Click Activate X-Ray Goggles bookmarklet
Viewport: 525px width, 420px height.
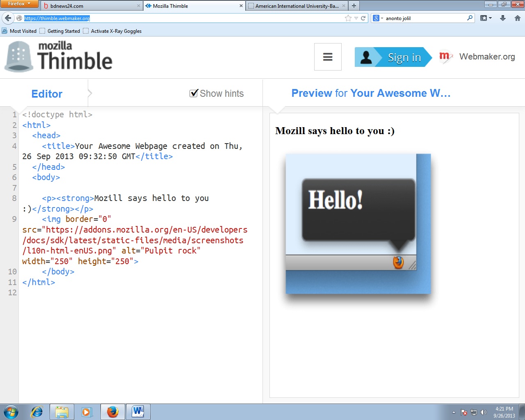112,31
